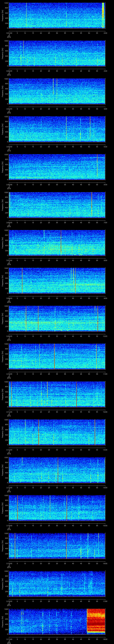Click the '2:08:00' start time label
Viewport: 114px width, 644px height.
tap(9, 298)
